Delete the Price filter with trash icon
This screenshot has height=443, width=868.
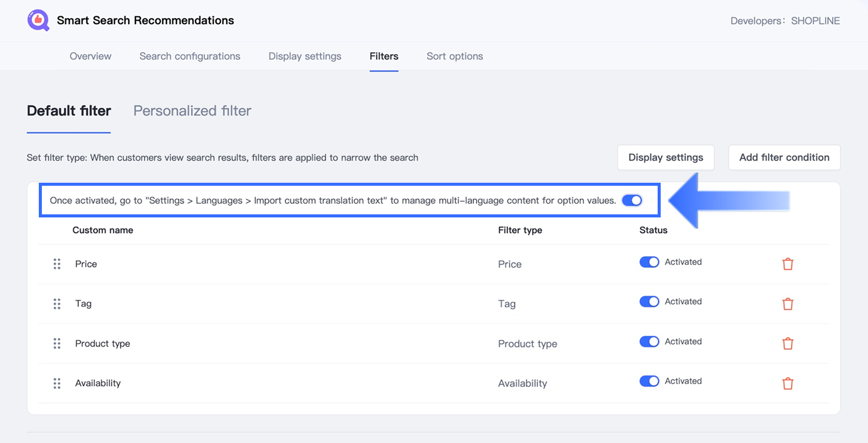tap(788, 264)
